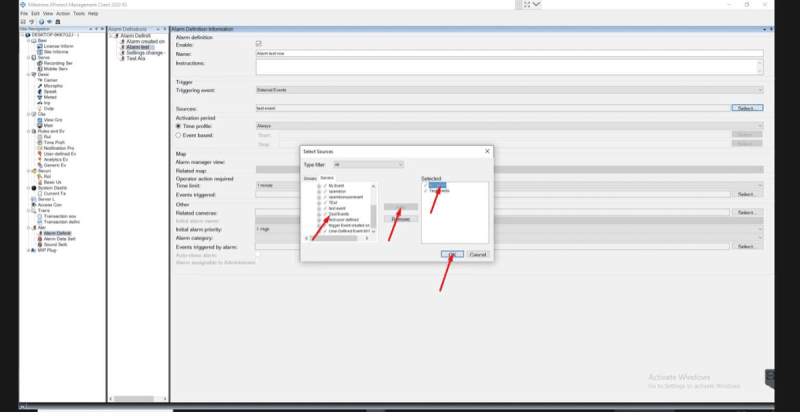Select Test Events in source list
This screenshot has height=412, width=800.
339,214
